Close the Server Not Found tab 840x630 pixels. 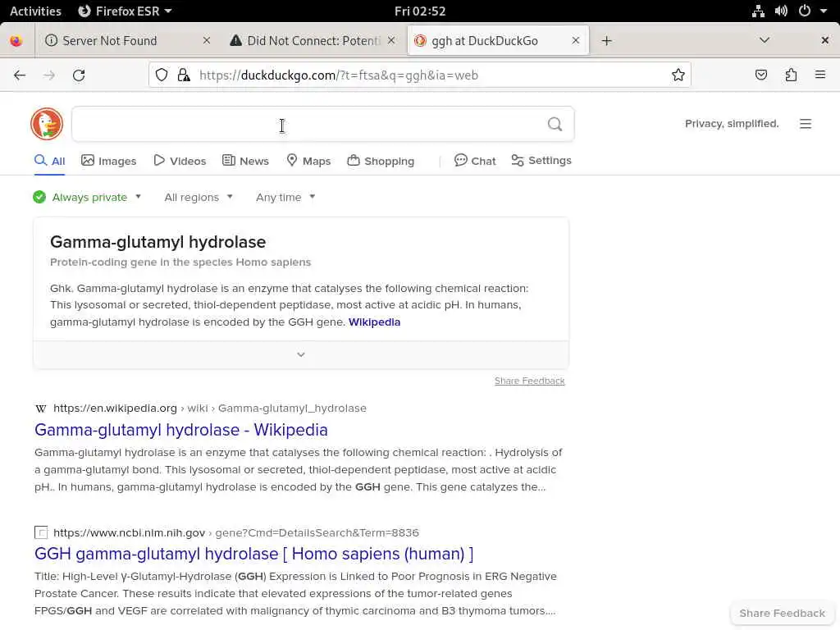coord(206,41)
